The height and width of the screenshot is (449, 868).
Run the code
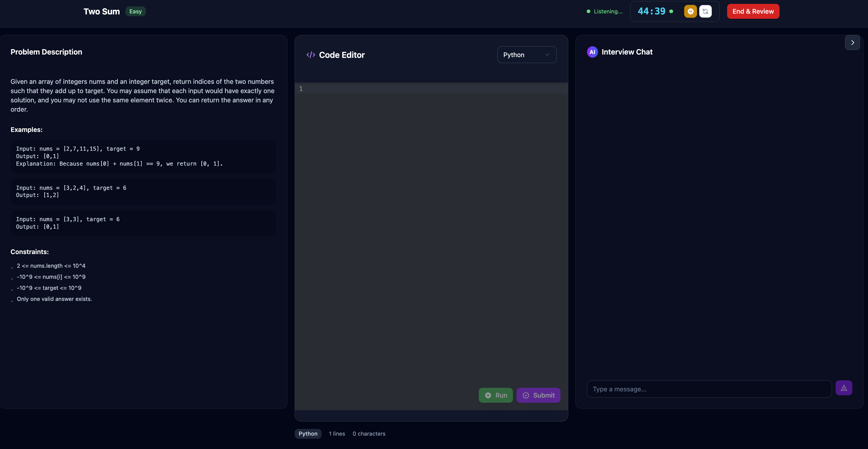pyautogui.click(x=496, y=396)
